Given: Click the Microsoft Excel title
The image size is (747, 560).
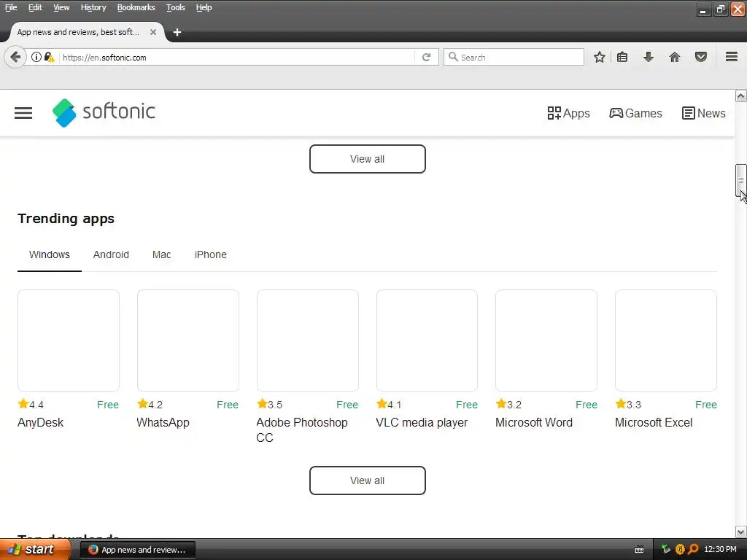Looking at the screenshot, I should (654, 422).
